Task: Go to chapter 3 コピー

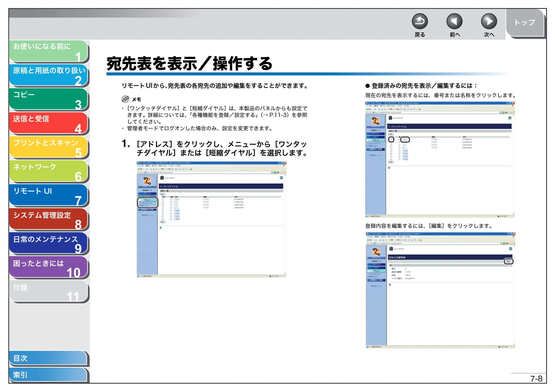Action: point(49,99)
